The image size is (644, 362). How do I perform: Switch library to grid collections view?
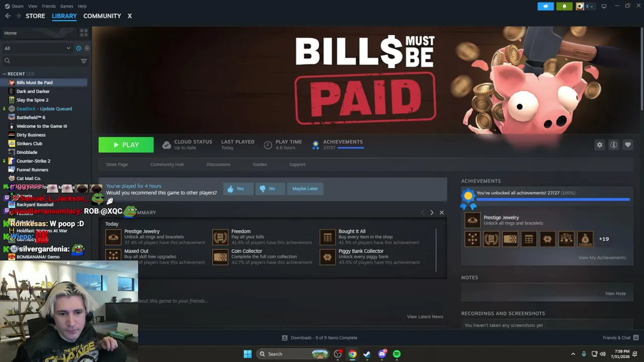pos(84,33)
